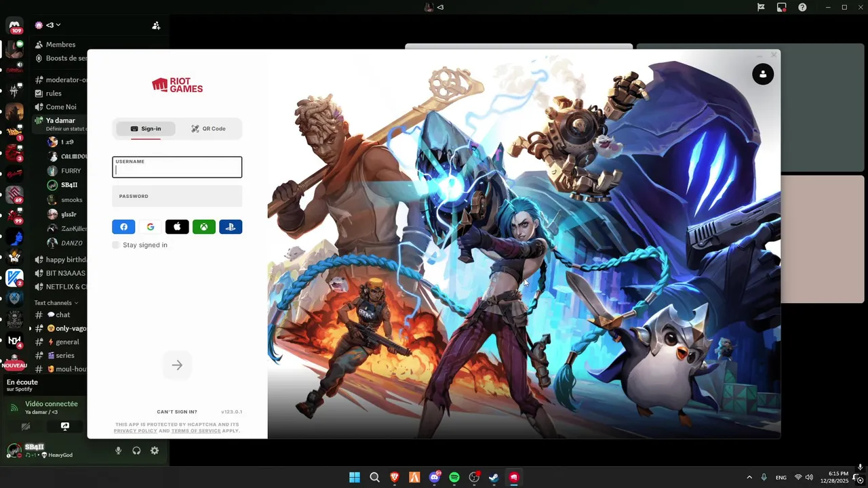The width and height of the screenshot is (868, 488).
Task: Open the chat text channel
Action: [x=60, y=315]
